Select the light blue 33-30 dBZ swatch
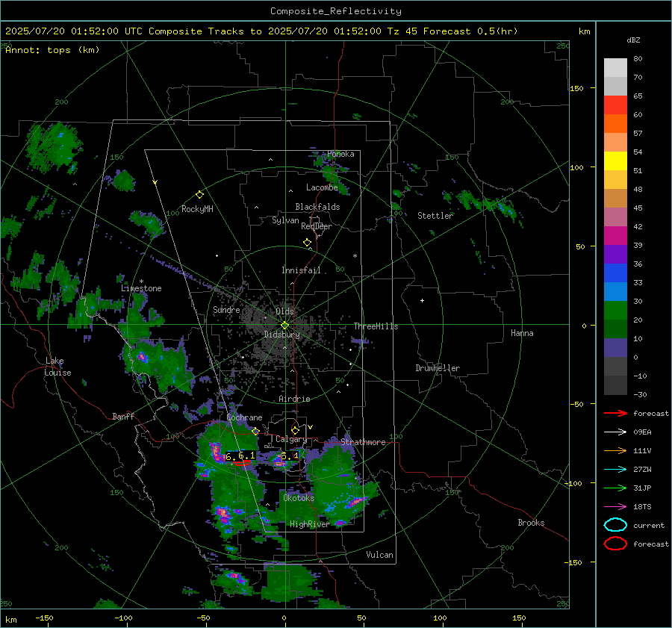This screenshot has width=672, height=628. 615,292
